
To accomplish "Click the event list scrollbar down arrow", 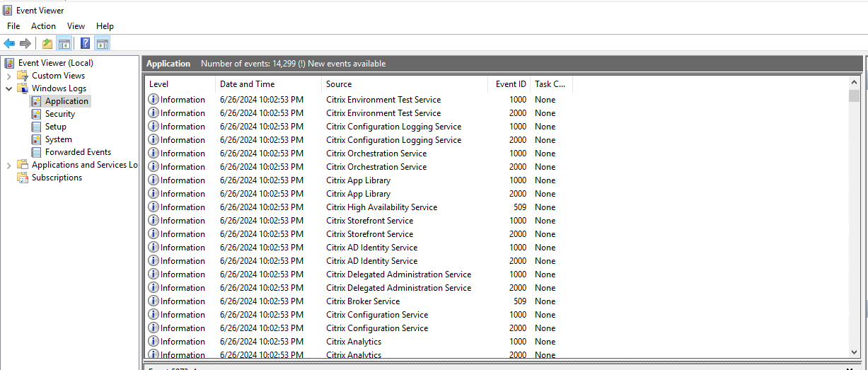I will click(855, 352).
